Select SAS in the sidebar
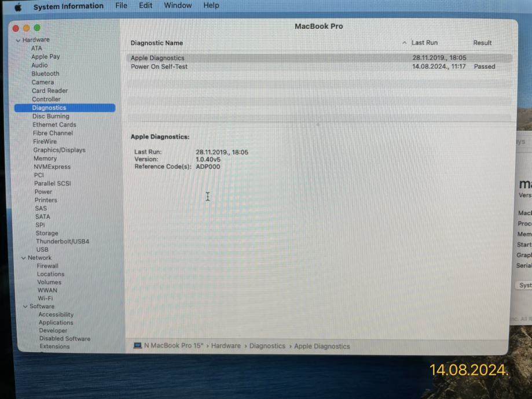Screen dimensions: 532x399 pos(41,208)
